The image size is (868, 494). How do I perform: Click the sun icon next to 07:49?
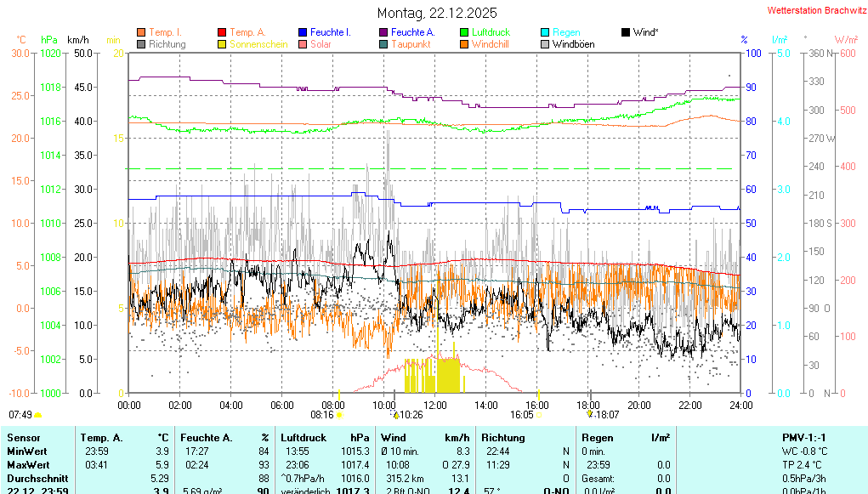coord(38,415)
